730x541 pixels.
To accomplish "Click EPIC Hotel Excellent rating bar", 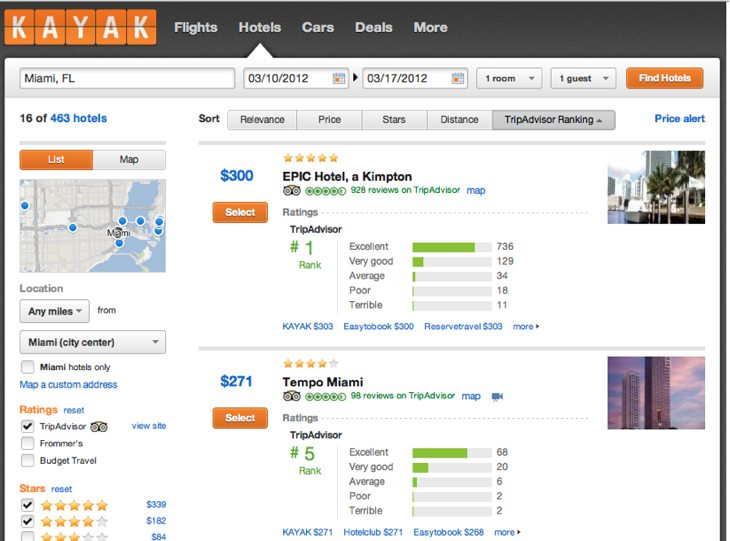I will point(452,247).
